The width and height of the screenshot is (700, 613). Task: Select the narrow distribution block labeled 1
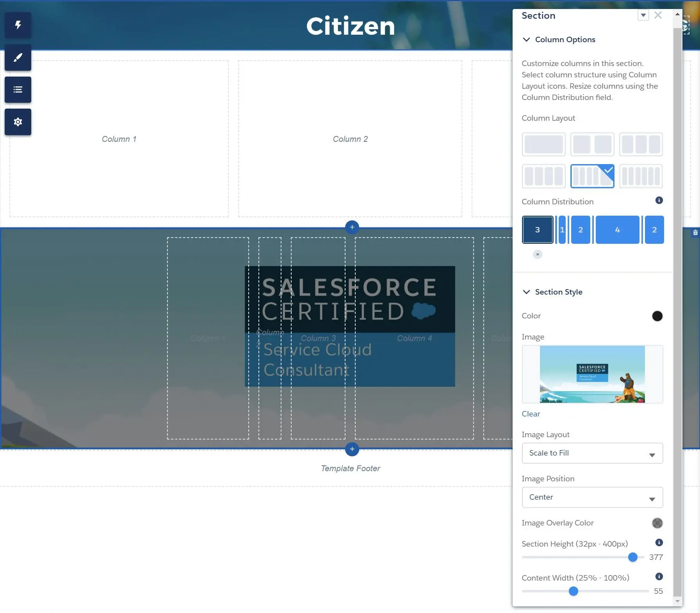click(562, 230)
